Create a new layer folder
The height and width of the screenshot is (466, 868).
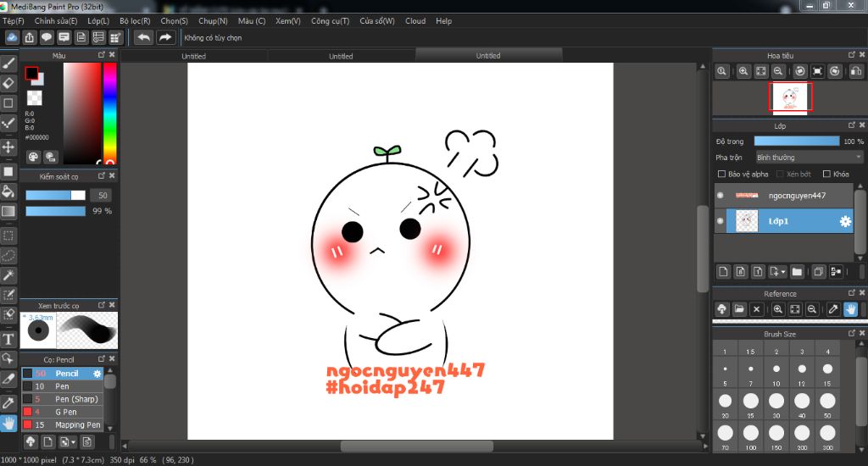[x=797, y=271]
